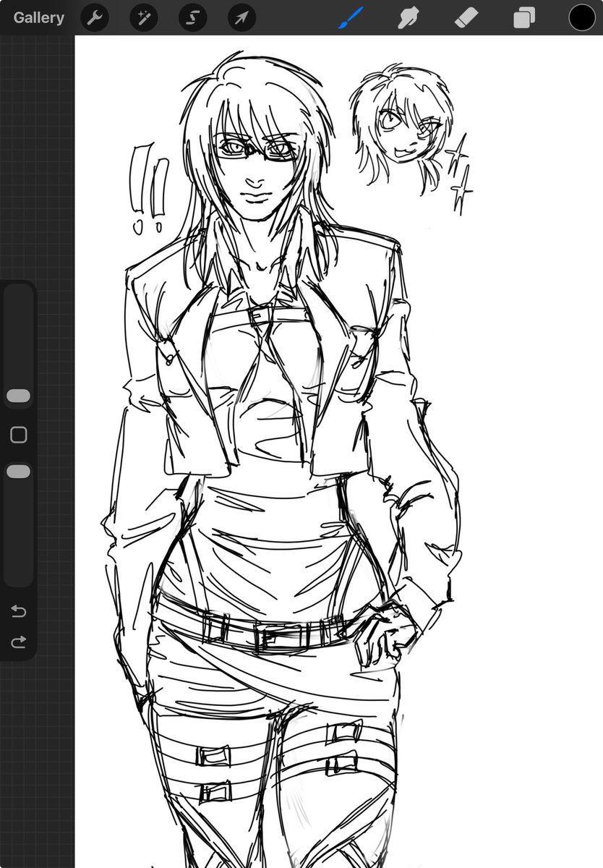Select the Smudge tool
The image size is (603, 868).
coord(408,17)
